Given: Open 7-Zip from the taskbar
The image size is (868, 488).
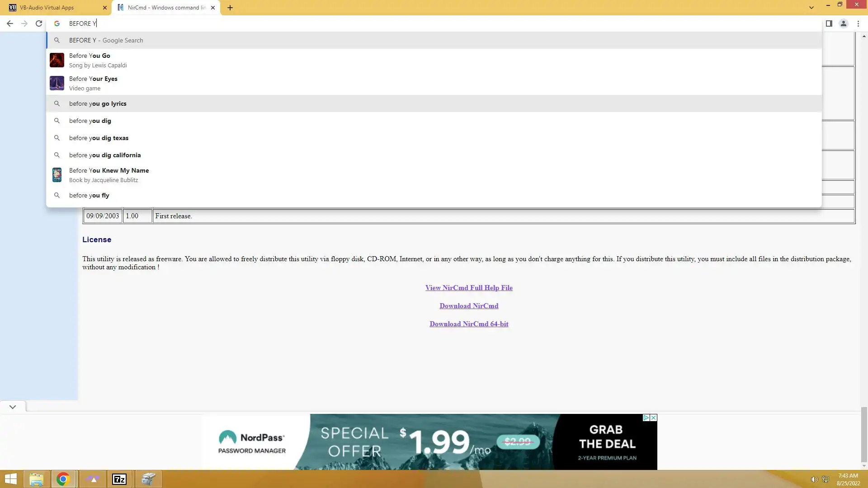Looking at the screenshot, I should tap(119, 479).
